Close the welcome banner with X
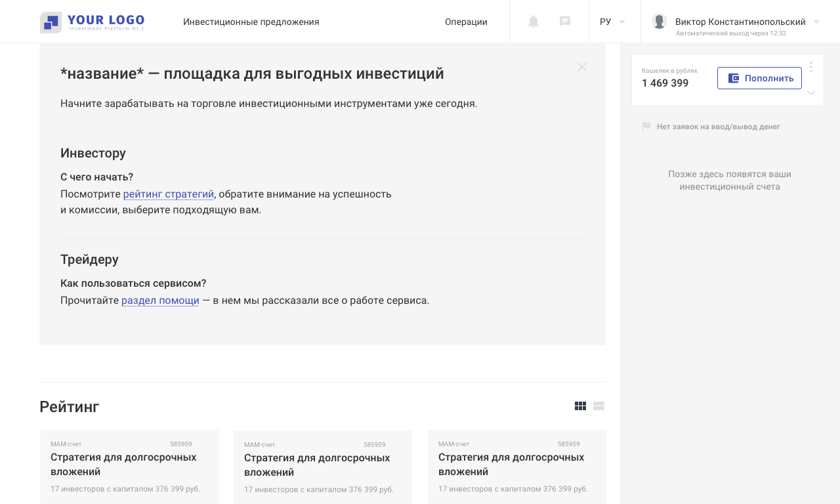The height and width of the screenshot is (504, 840). 582,67
